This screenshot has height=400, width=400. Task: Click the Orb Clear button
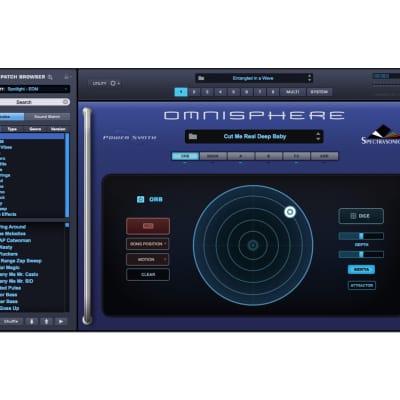(148, 275)
